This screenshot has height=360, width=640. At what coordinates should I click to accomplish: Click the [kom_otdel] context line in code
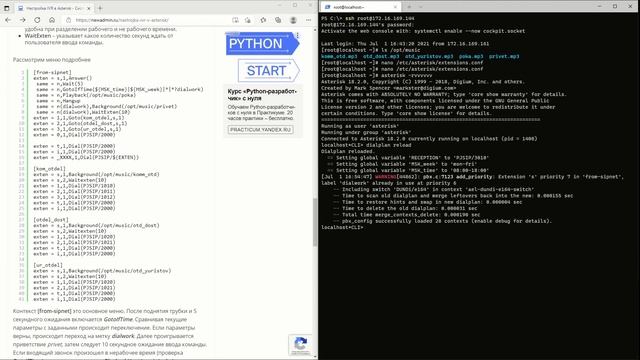coord(49,169)
